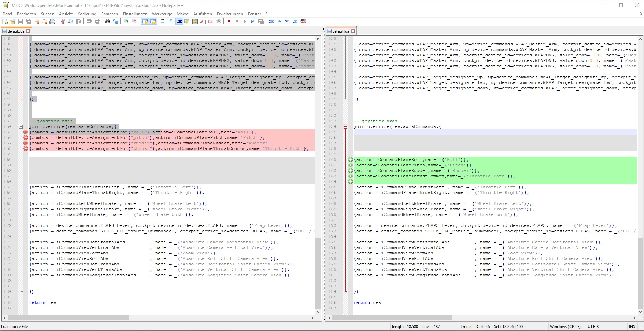Save the recorded macro icon
Screen dimensions: 644x331
[261, 21]
